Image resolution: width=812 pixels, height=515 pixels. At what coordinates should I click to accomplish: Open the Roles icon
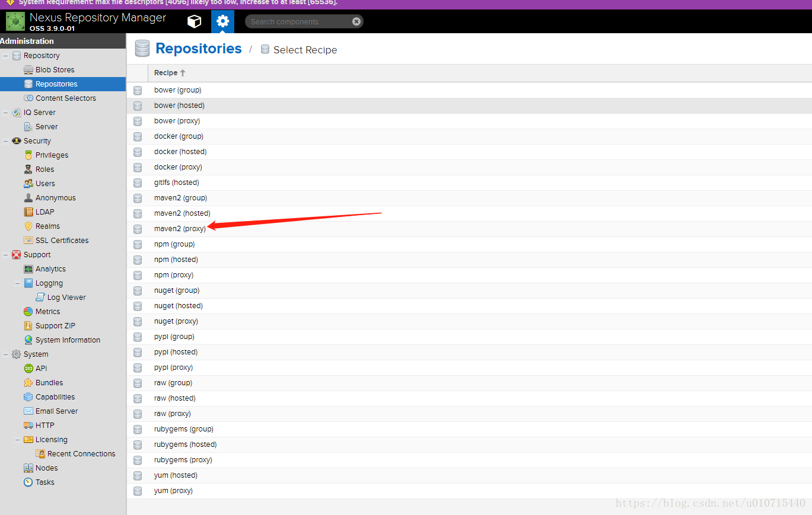(x=28, y=169)
